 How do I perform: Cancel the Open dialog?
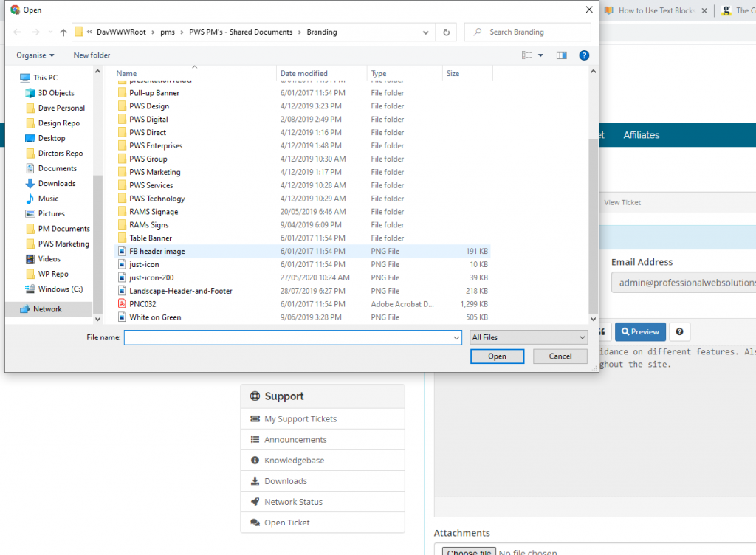pyautogui.click(x=560, y=356)
